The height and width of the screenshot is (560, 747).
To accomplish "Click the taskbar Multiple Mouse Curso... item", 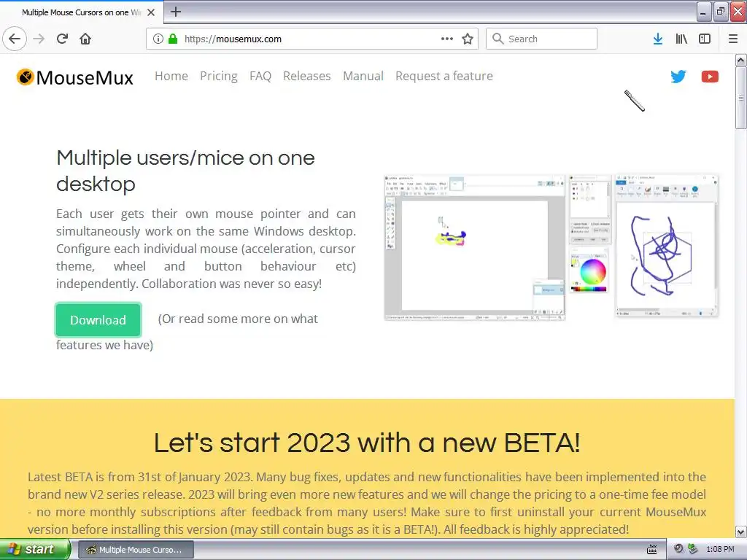I will click(136, 550).
